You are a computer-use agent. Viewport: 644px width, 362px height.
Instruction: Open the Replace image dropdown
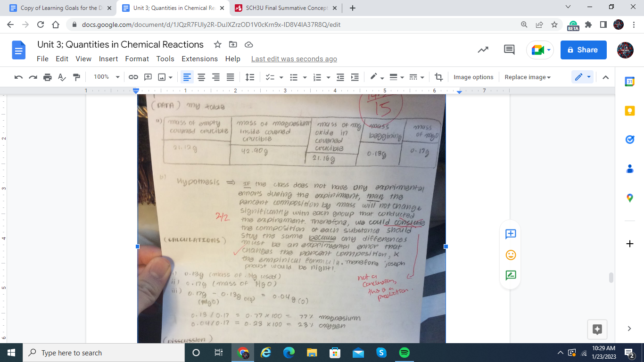point(528,77)
